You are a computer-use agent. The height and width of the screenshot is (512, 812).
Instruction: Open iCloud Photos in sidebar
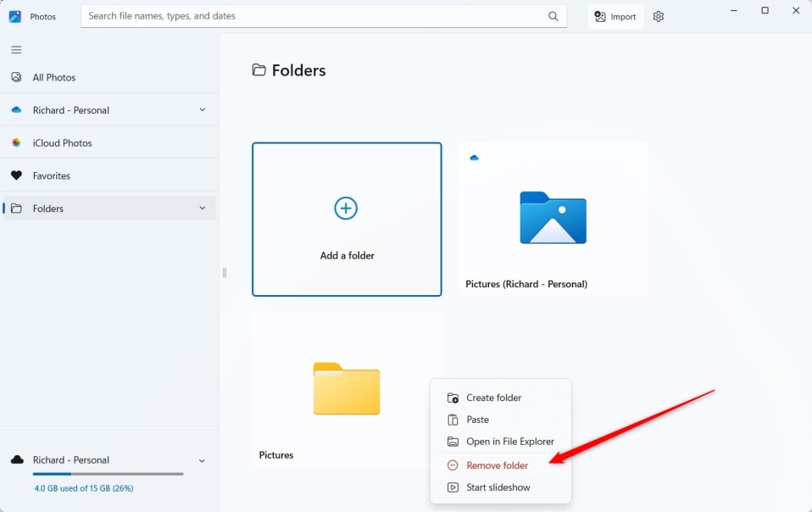coord(109,143)
